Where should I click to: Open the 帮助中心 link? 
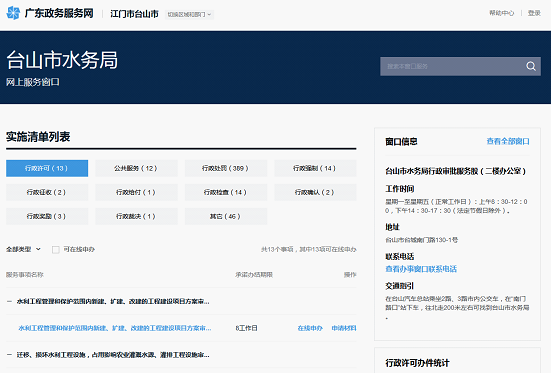coord(501,13)
